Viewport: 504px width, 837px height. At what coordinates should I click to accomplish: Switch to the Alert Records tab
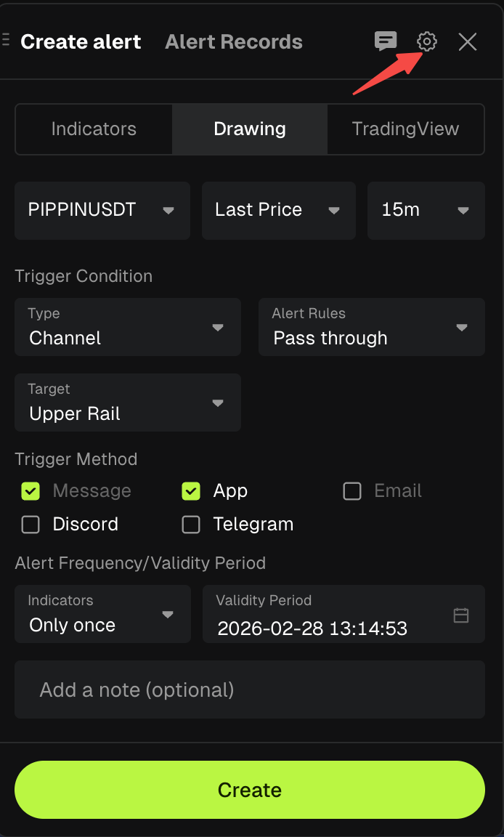[x=233, y=41]
